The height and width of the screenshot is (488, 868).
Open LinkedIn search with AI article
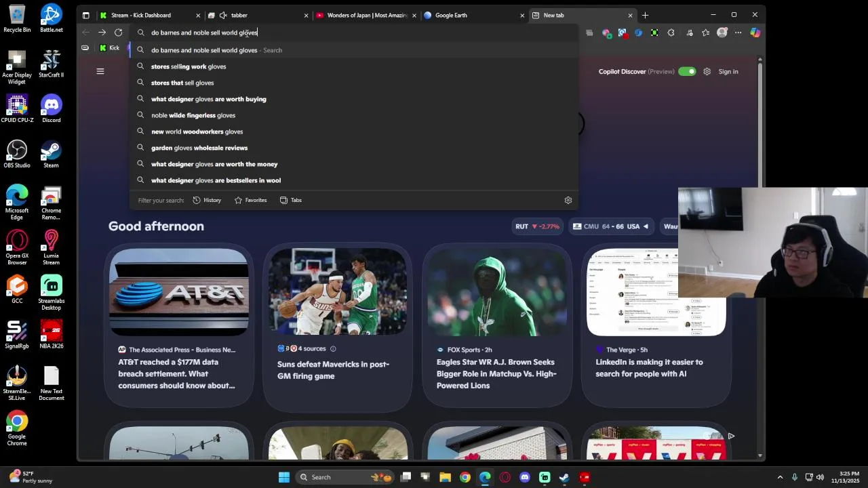pyautogui.click(x=649, y=368)
